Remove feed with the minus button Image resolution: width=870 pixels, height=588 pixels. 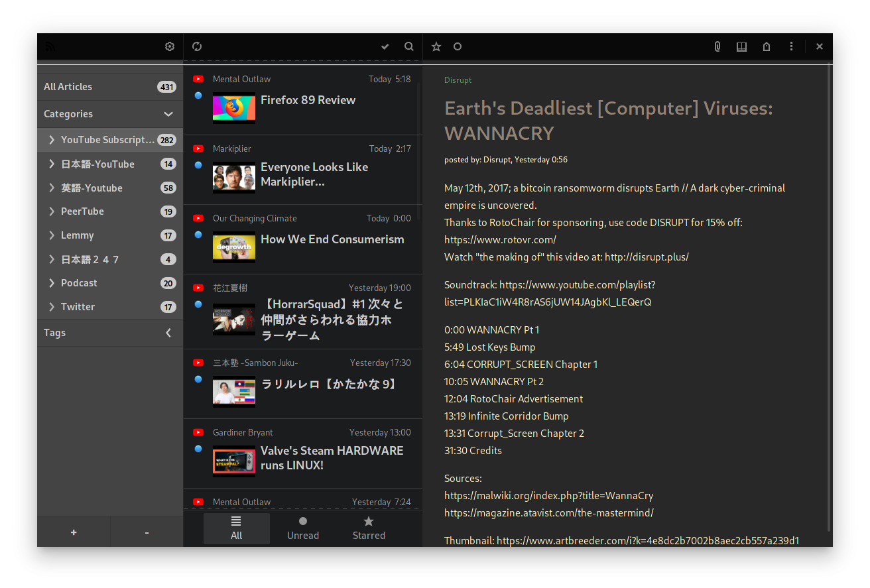[x=147, y=532]
